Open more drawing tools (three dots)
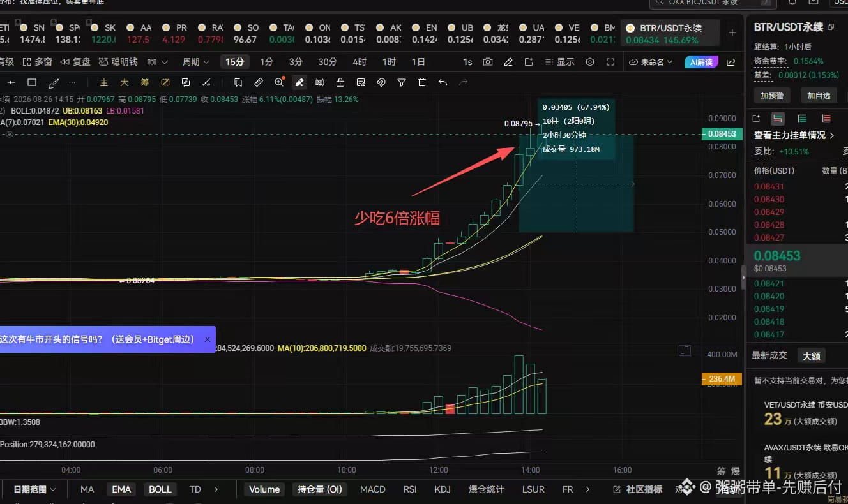 [x=72, y=82]
